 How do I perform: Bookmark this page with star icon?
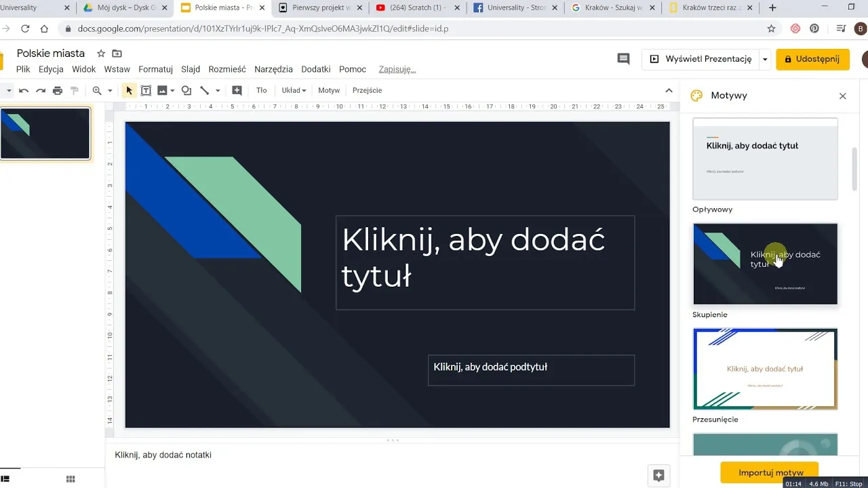771,29
